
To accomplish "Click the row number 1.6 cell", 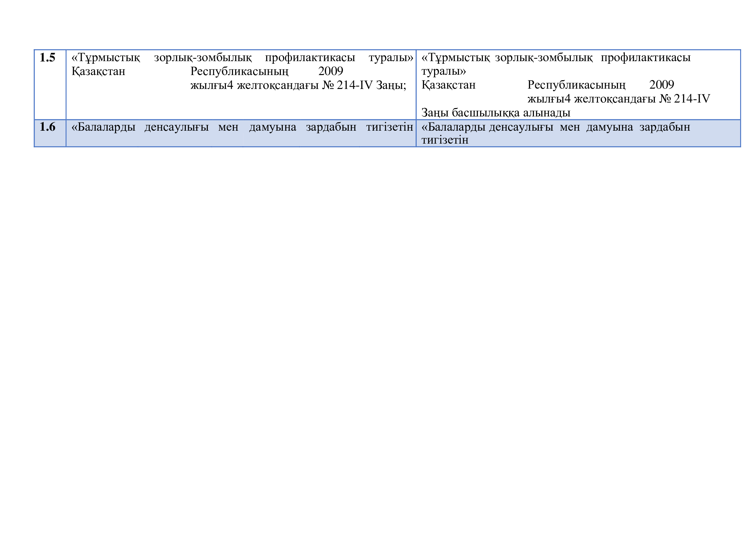I will (50, 133).
